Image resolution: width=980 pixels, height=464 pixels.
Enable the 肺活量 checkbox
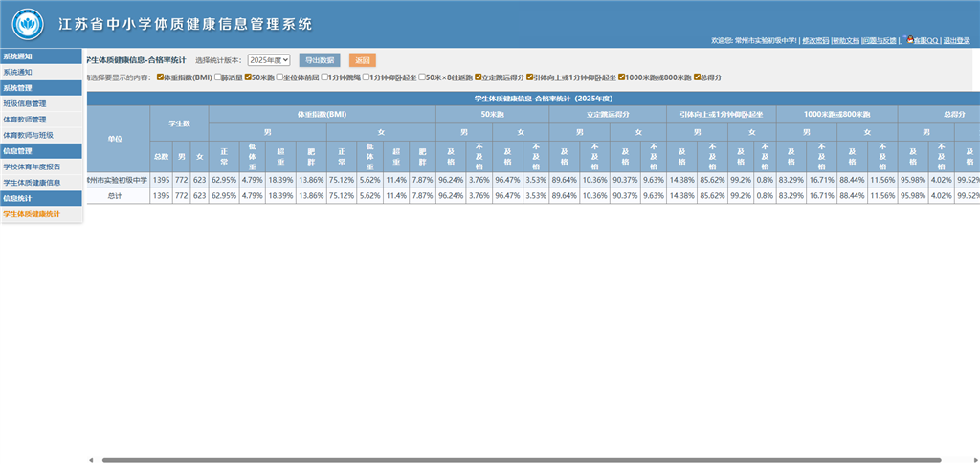218,77
